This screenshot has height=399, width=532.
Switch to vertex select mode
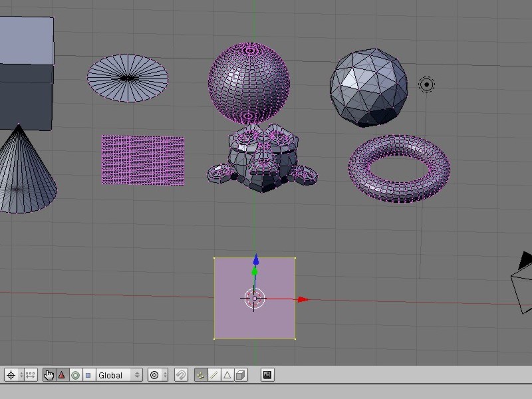pos(201,375)
